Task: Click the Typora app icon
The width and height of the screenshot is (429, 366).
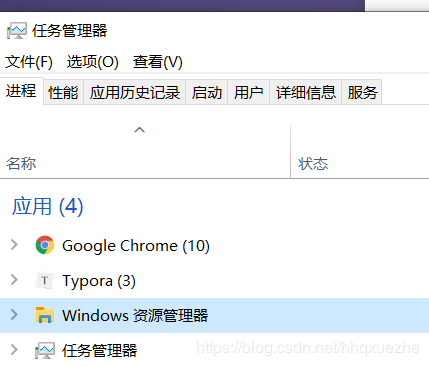Action: [45, 280]
